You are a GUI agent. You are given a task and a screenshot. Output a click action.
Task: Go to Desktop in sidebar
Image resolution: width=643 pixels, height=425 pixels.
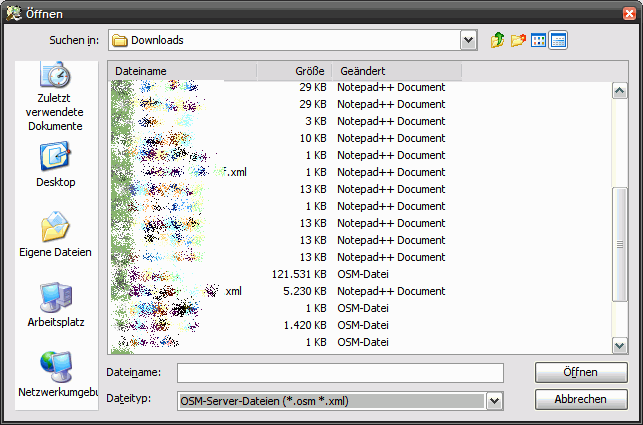pyautogui.click(x=55, y=165)
